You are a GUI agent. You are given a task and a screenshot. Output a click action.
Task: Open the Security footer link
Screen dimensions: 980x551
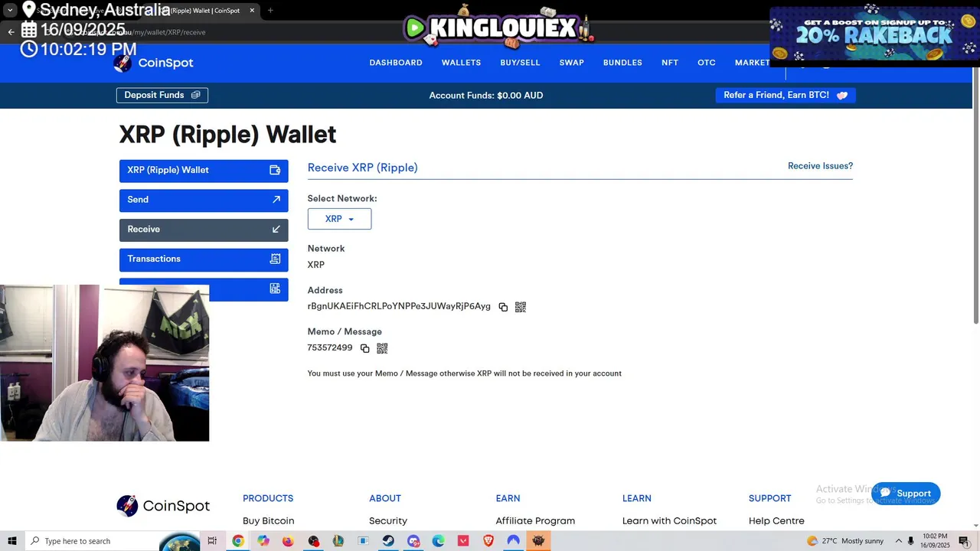click(388, 521)
